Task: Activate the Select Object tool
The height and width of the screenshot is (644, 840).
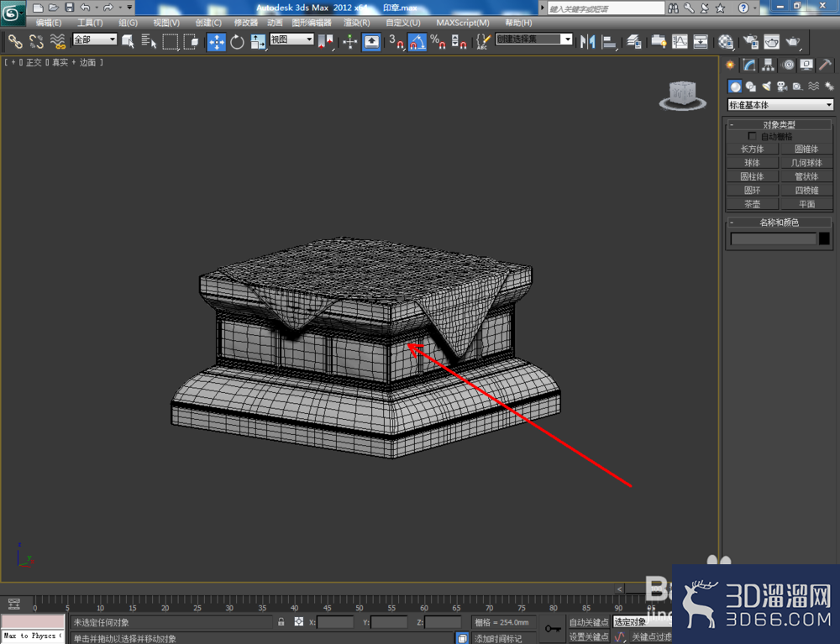Action: (128, 41)
